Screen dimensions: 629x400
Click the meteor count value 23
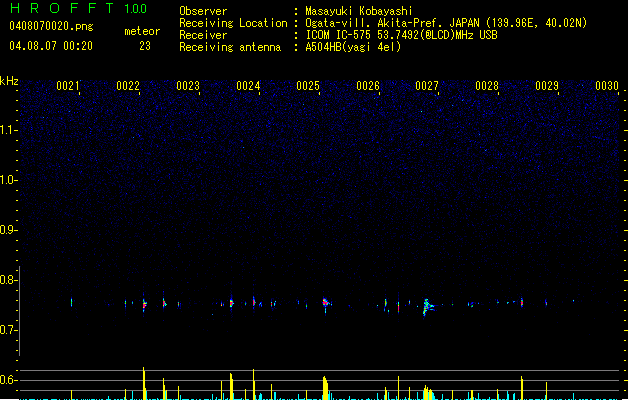click(x=145, y=46)
